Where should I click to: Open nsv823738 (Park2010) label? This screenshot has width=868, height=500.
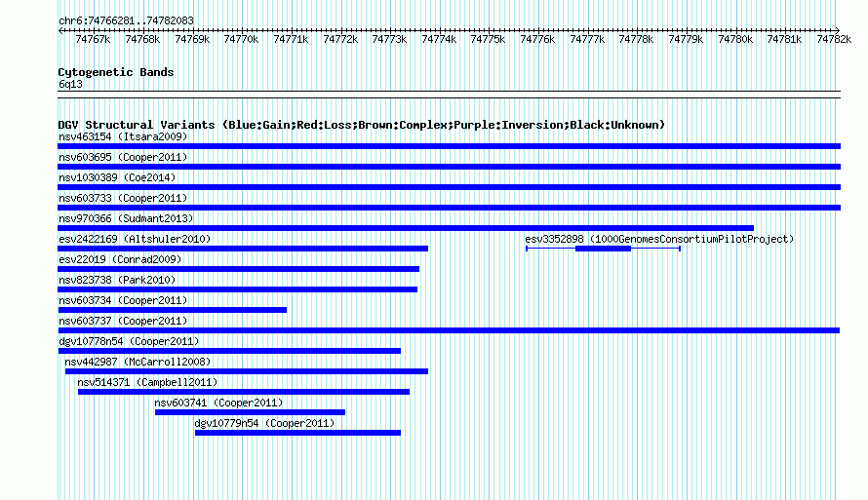click(x=117, y=280)
